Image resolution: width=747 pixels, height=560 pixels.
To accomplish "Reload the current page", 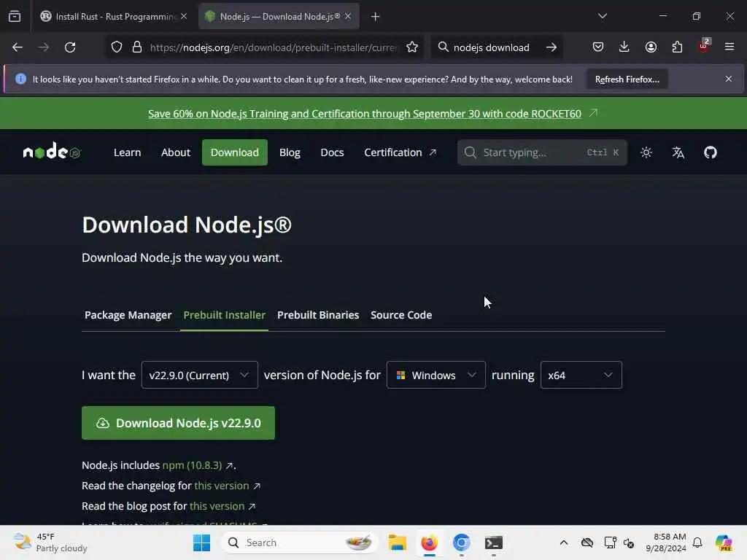I will click(70, 47).
